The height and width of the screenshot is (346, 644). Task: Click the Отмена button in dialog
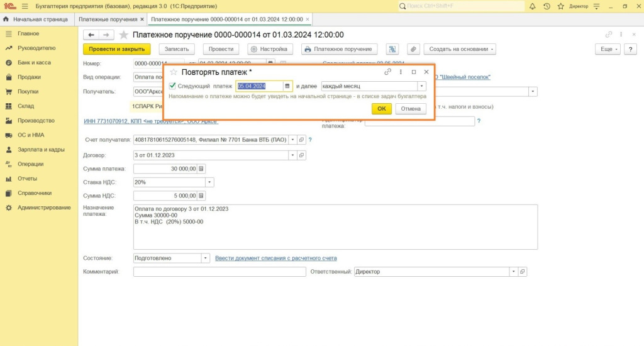point(411,109)
